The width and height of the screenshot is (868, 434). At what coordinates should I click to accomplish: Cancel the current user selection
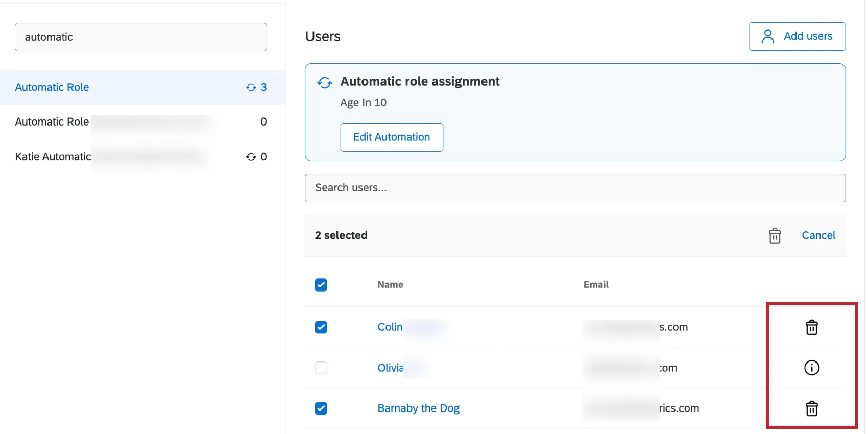click(818, 235)
